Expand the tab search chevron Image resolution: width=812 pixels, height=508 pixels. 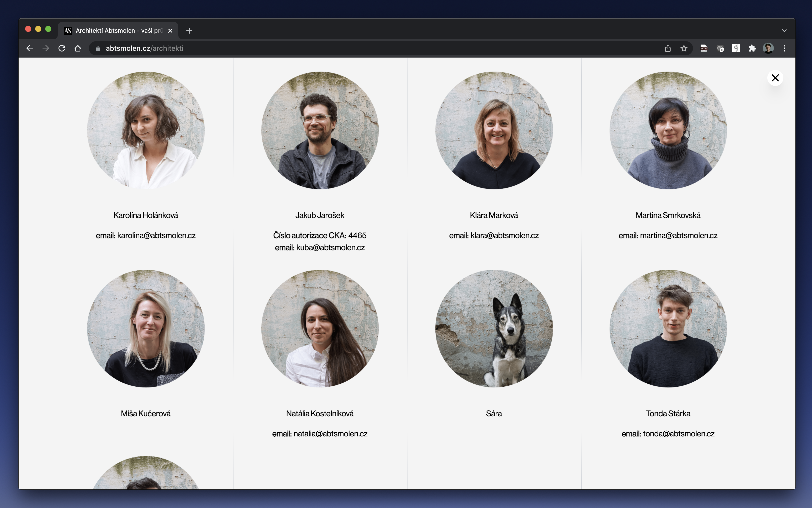point(784,31)
